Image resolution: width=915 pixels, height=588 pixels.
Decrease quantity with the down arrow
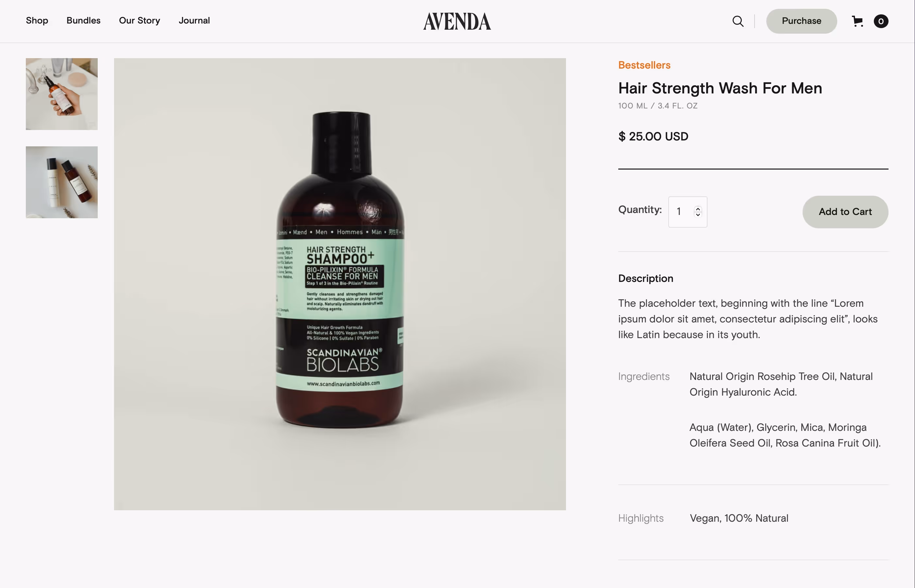698,215
